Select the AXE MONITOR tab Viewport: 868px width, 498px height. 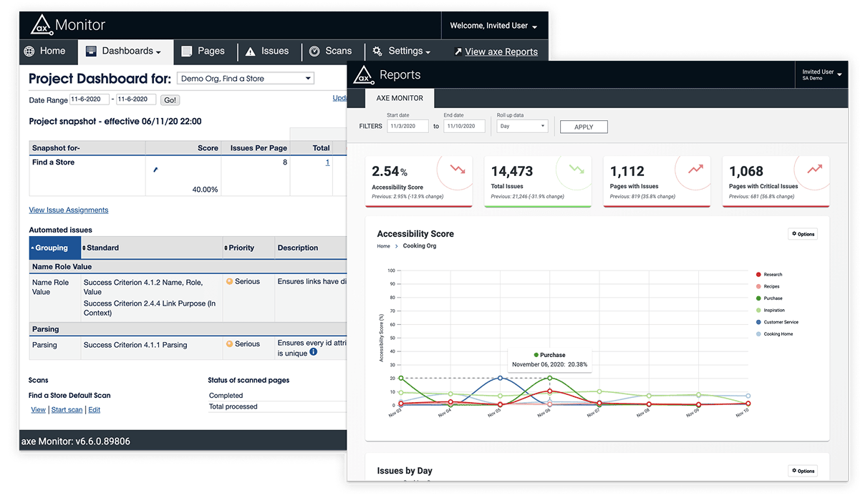coord(400,98)
